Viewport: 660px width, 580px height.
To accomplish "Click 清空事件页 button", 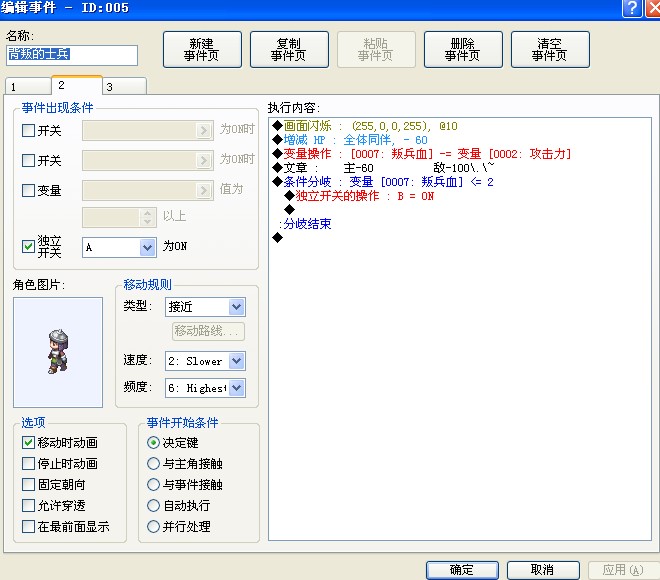I will [550, 49].
